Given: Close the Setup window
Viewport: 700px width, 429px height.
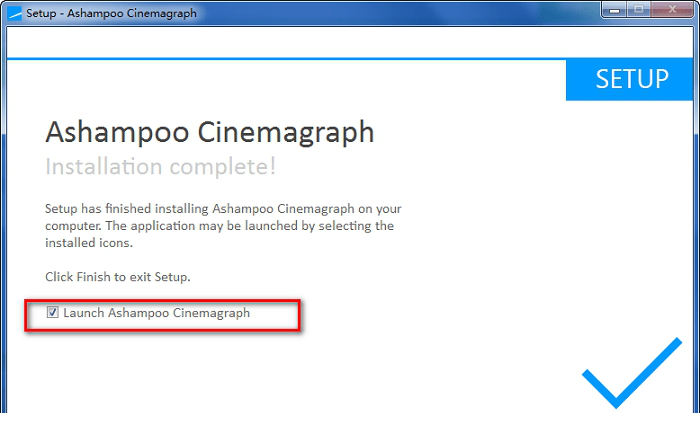Looking at the screenshot, I should pos(672,10).
